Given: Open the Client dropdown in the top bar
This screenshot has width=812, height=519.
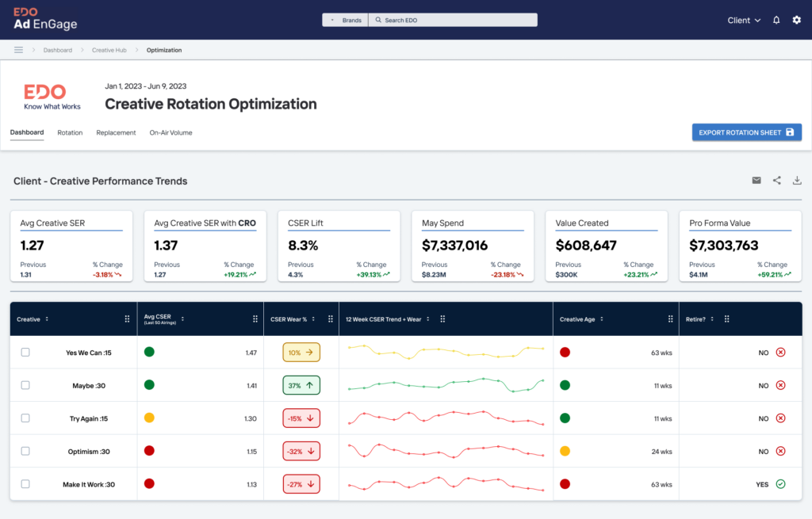Looking at the screenshot, I should tap(743, 20).
